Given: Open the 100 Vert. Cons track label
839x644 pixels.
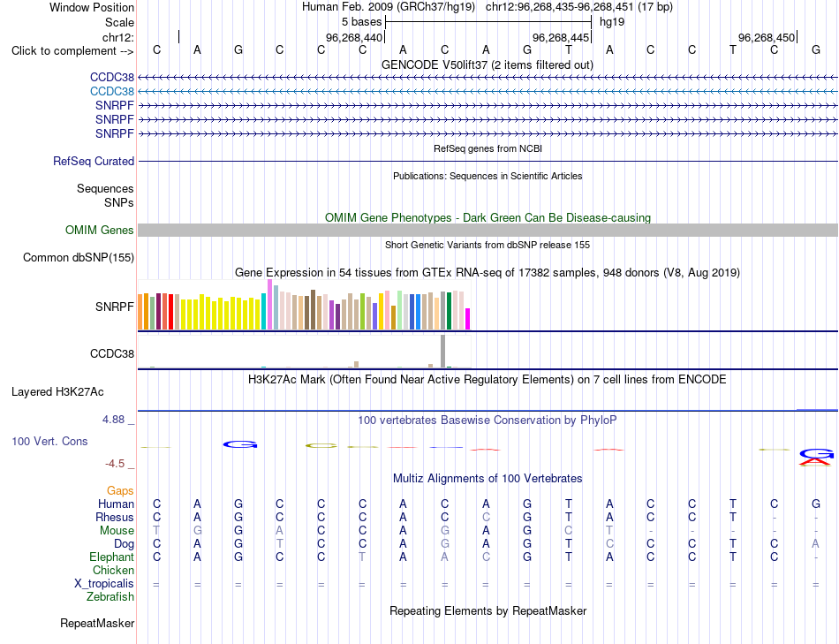Looking at the screenshot, I should click(49, 441).
